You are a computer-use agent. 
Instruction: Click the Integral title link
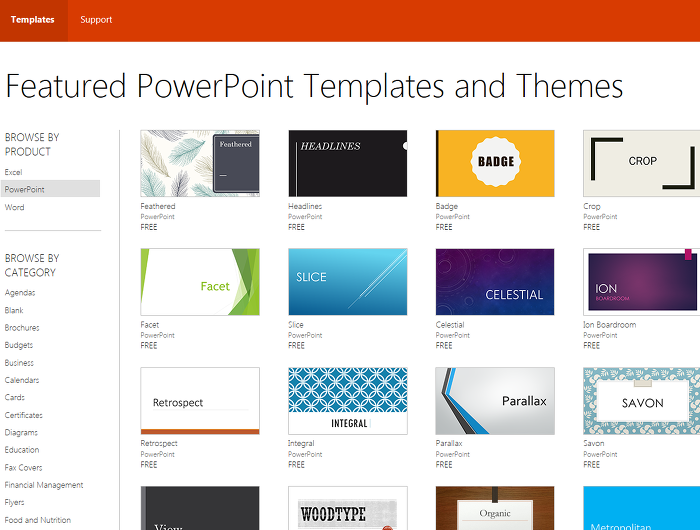pyautogui.click(x=301, y=443)
